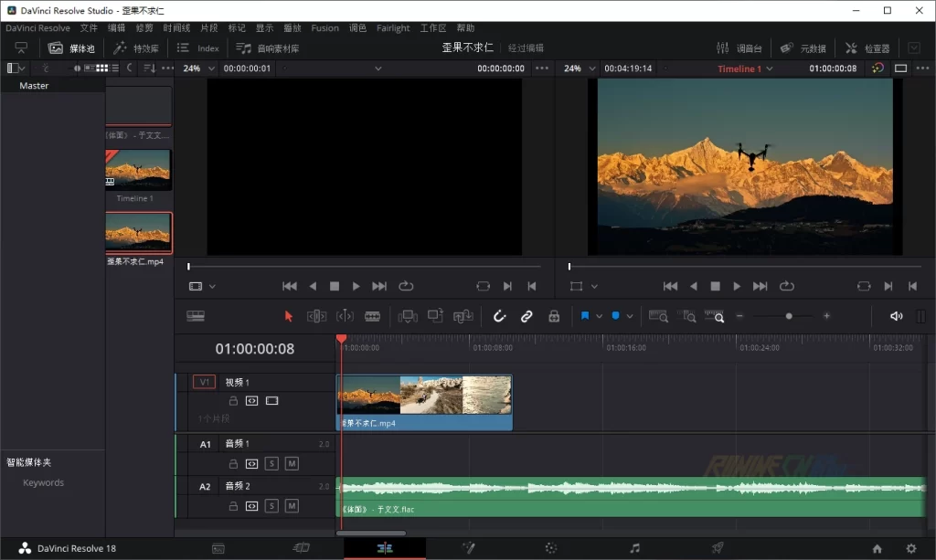This screenshot has width=936, height=560.
Task: Click the Linked Selection chain icon
Action: click(x=526, y=316)
